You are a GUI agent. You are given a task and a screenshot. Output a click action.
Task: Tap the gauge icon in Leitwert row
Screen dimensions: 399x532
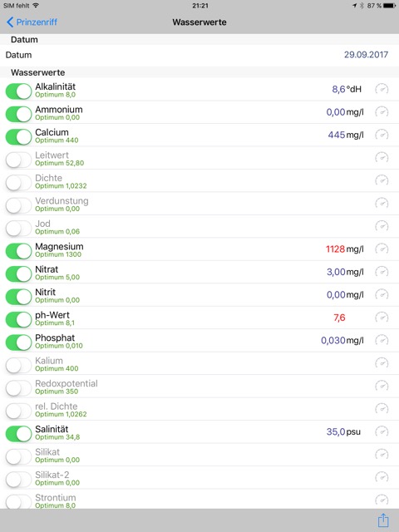(x=382, y=158)
